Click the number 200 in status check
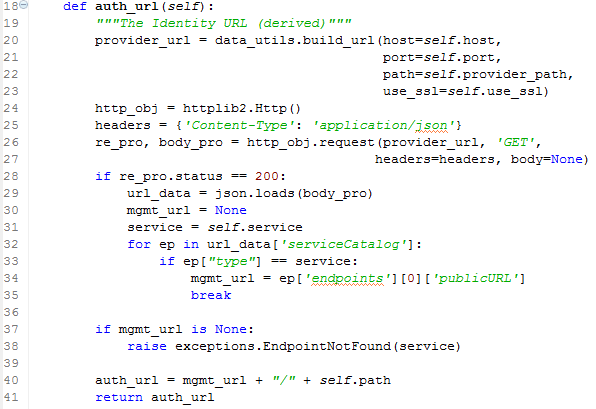This screenshot has width=596, height=409. [x=267, y=176]
